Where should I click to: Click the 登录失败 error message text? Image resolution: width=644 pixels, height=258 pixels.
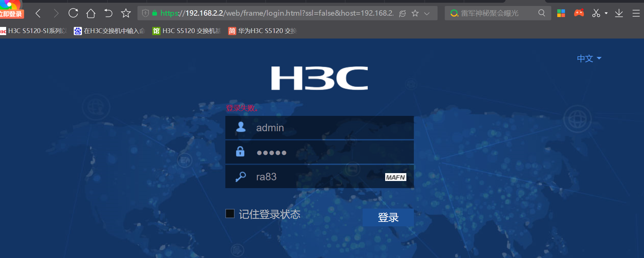coord(242,108)
